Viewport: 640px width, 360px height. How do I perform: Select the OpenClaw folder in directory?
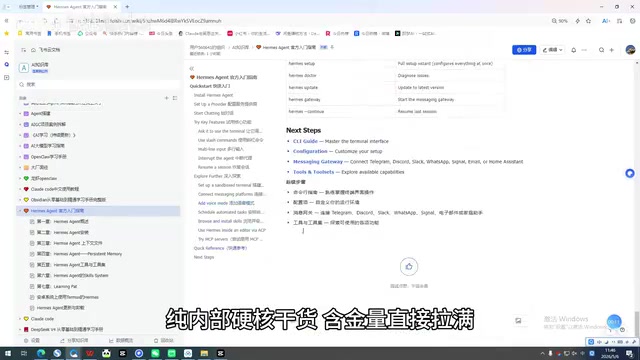(x=49, y=157)
